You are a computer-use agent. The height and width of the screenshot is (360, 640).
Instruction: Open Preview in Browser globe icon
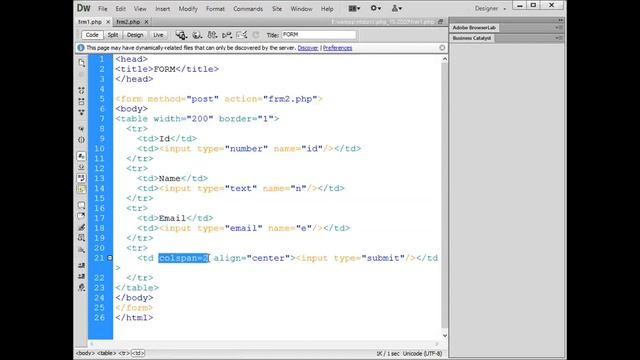pyautogui.click(x=197, y=35)
